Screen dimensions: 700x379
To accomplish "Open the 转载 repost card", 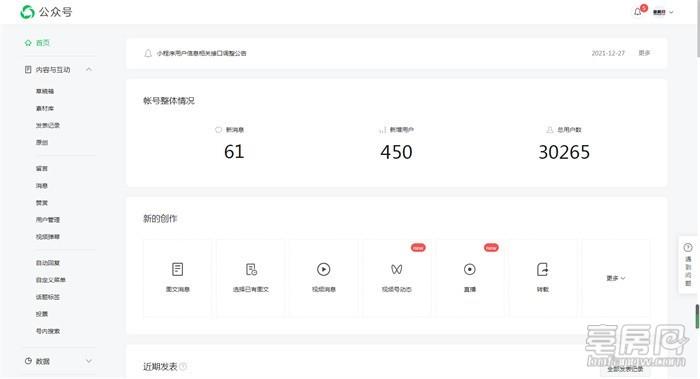I will (543, 278).
